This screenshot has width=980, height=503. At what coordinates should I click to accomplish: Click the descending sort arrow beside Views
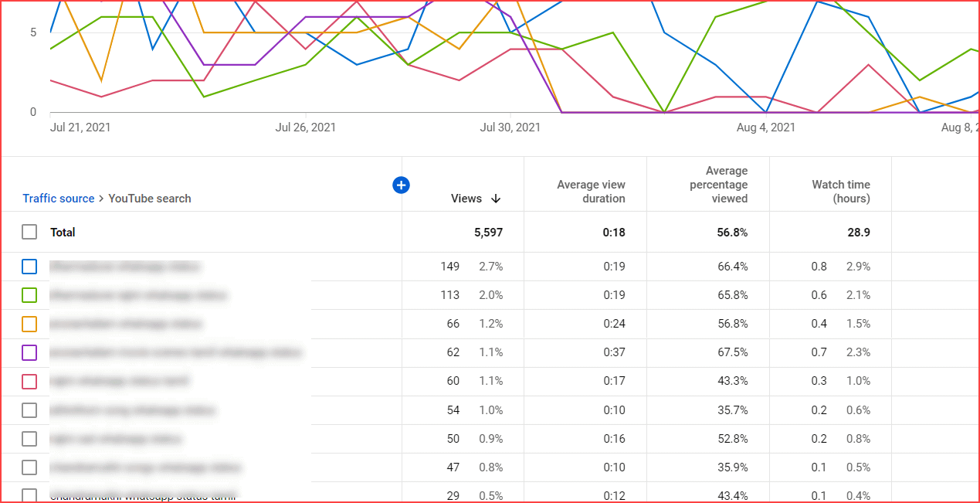pyautogui.click(x=497, y=199)
